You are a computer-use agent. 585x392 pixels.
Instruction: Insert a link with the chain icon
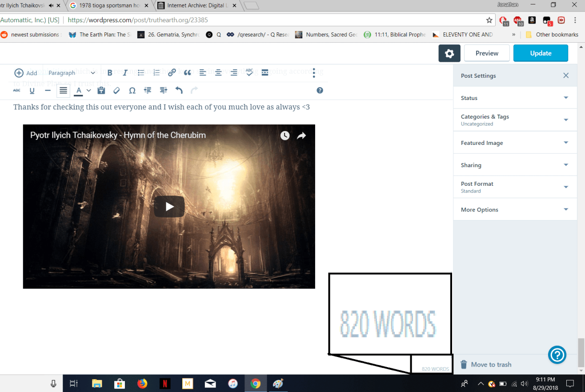[172, 73]
